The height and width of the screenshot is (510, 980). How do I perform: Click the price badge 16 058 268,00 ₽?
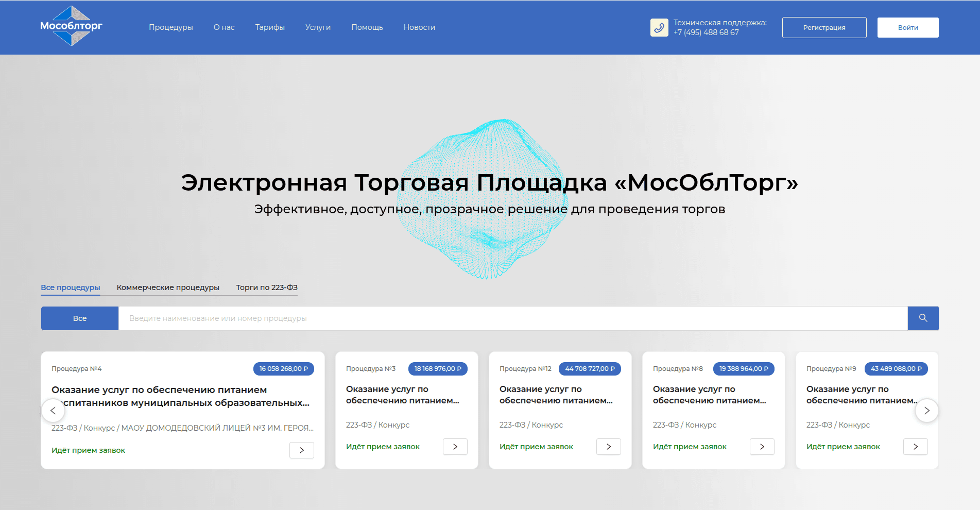tap(284, 369)
